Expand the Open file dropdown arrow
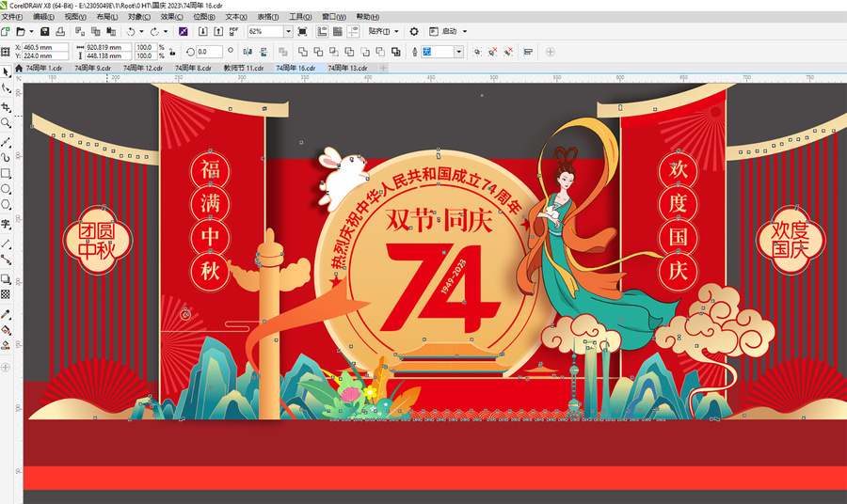This screenshot has width=847, height=504. (31, 31)
